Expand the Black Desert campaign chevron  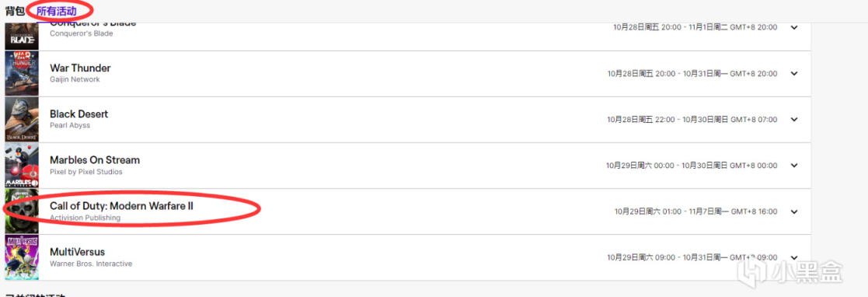click(794, 119)
